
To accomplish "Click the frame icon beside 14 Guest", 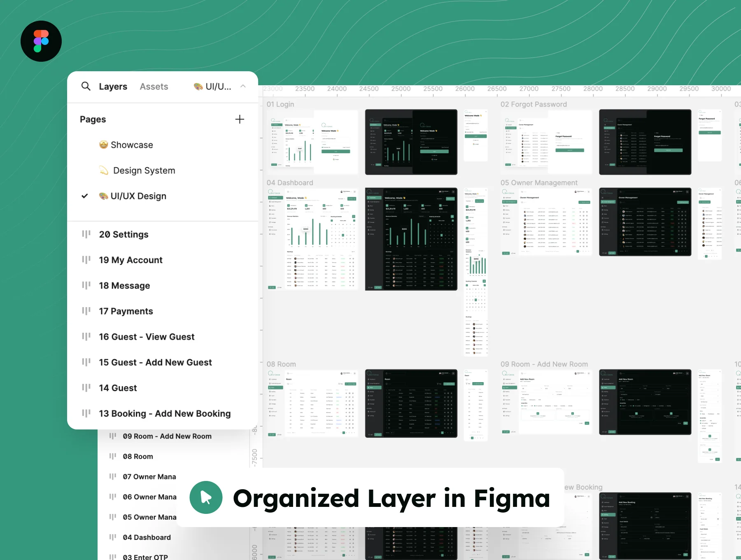I will [86, 387].
